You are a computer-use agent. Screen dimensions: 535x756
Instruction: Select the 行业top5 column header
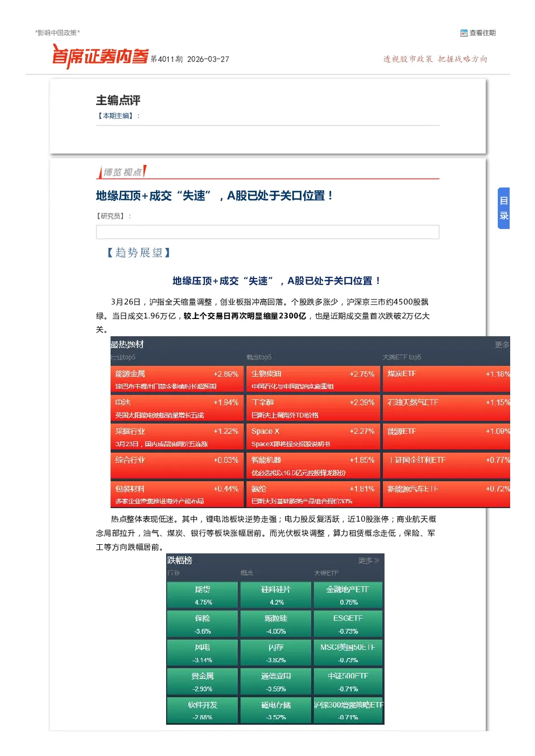(x=123, y=357)
